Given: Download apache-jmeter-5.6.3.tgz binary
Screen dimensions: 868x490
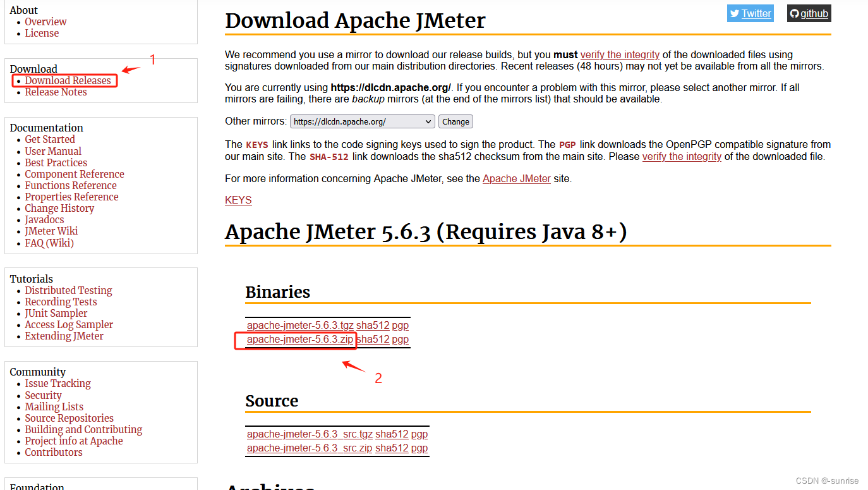Looking at the screenshot, I should pyautogui.click(x=300, y=325).
